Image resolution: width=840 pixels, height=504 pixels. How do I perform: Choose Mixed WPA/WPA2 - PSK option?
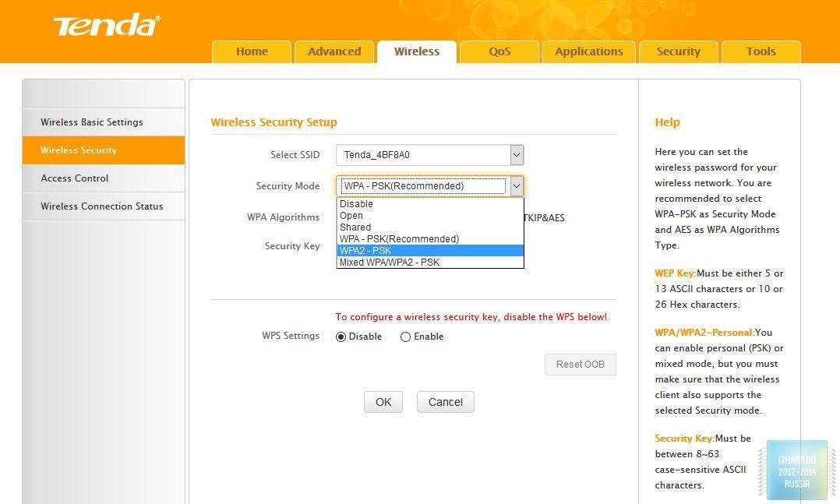click(x=390, y=263)
